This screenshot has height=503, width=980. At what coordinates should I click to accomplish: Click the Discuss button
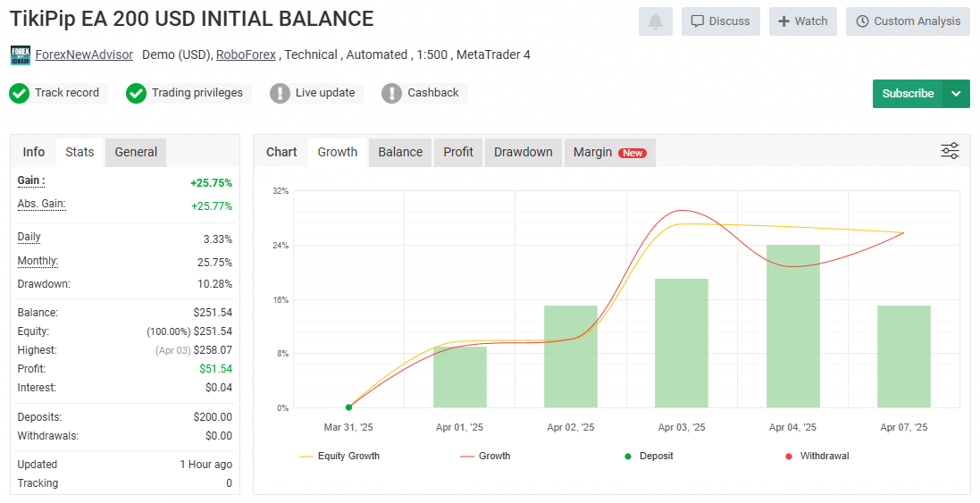click(721, 21)
